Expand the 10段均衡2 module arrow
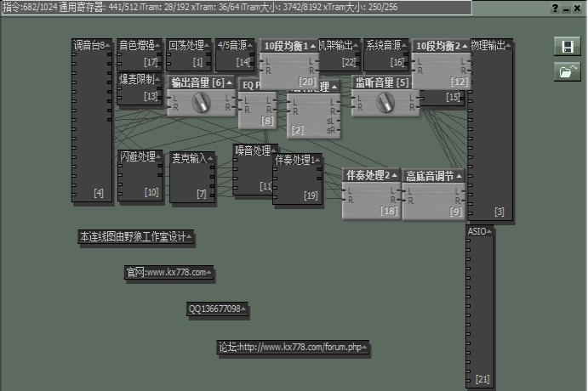 [x=465, y=46]
